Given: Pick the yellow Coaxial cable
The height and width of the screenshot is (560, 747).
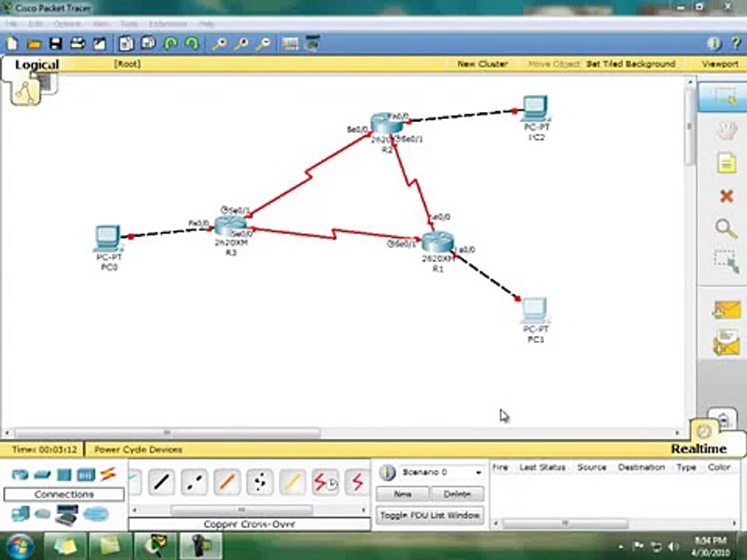Looking at the screenshot, I should coord(292,482).
